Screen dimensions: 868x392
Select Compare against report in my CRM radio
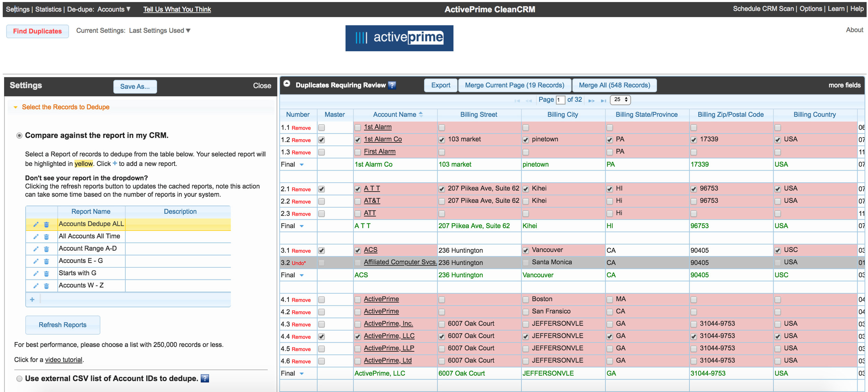pos(19,135)
